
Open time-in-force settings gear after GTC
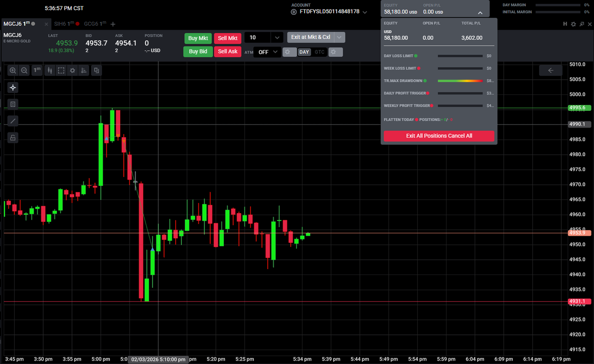336,52
